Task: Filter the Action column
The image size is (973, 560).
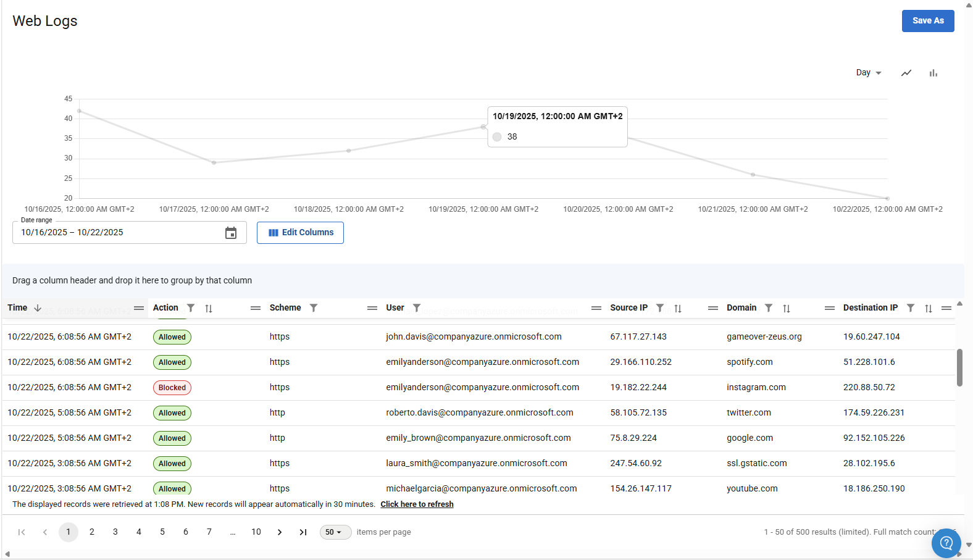Action: tap(191, 308)
